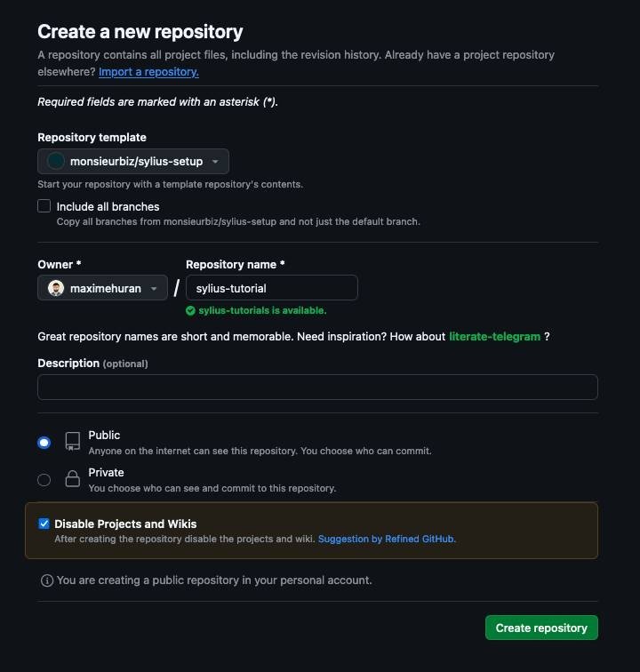The width and height of the screenshot is (640, 672).
Task: Open the Import a repository link
Action: tap(148, 71)
